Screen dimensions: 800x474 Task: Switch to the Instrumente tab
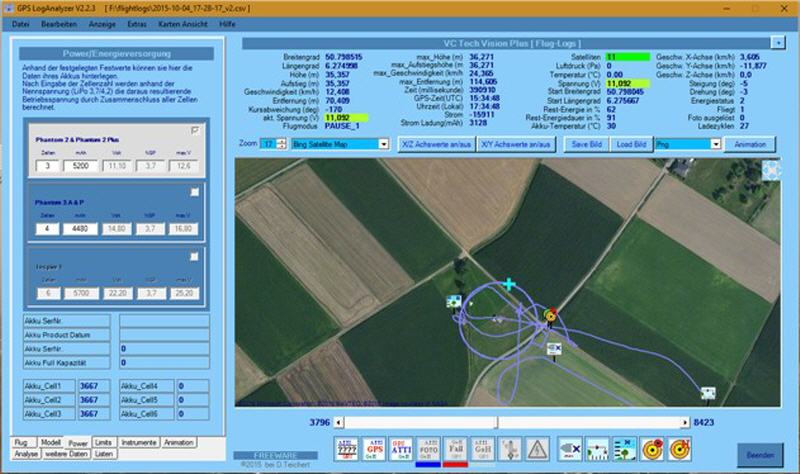click(139, 442)
